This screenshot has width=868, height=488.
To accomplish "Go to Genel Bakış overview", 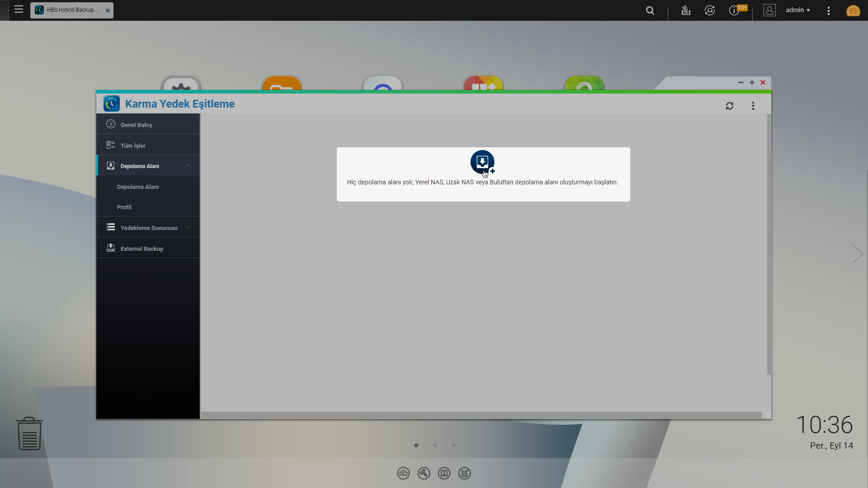I will pyautogui.click(x=136, y=125).
